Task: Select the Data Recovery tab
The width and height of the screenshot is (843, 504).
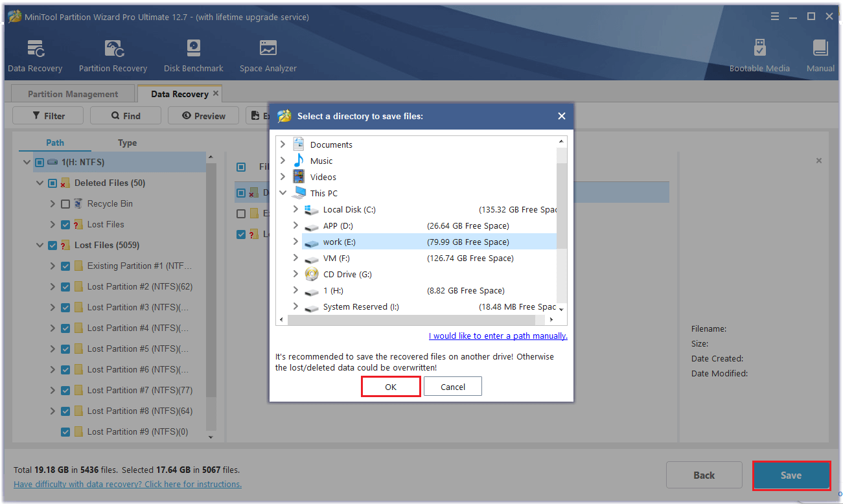Action: coord(179,94)
